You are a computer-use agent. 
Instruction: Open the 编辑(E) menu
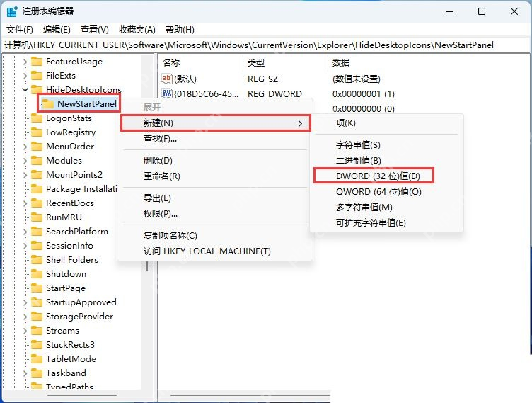(57, 30)
